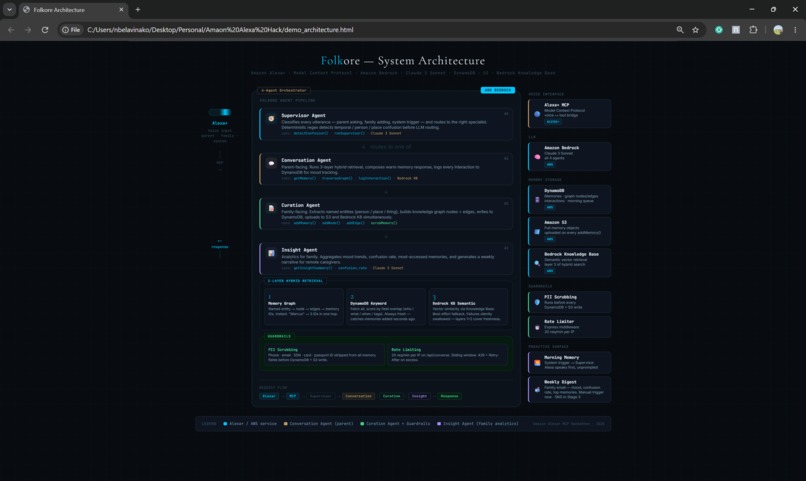806x481 pixels.
Task: Click the Amazon S3 bucket icon
Action: [x=537, y=231]
